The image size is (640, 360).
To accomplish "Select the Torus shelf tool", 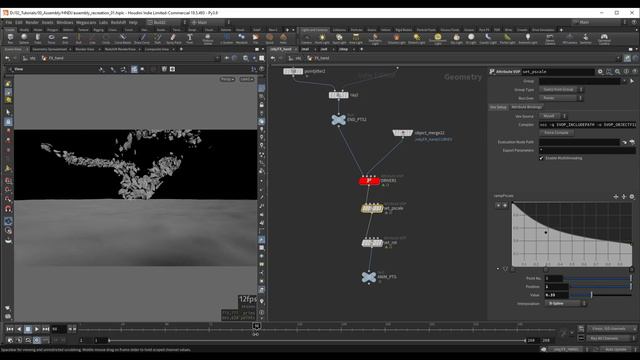I will 51,39.
